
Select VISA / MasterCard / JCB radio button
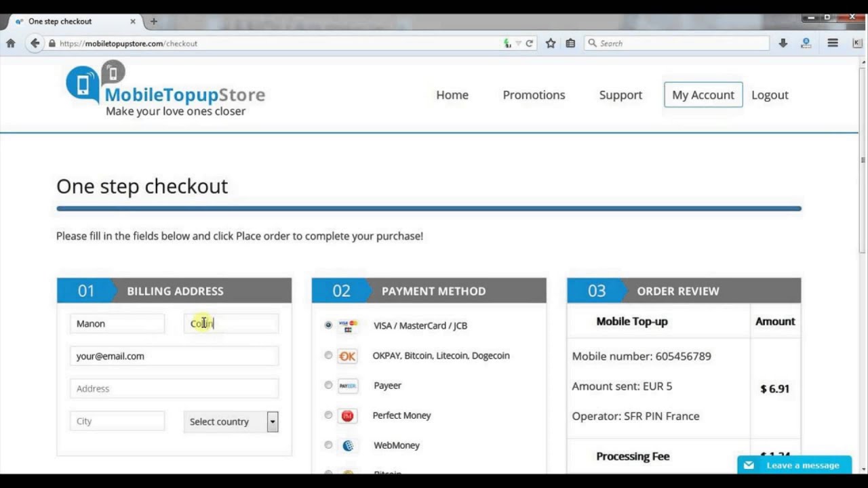[328, 325]
